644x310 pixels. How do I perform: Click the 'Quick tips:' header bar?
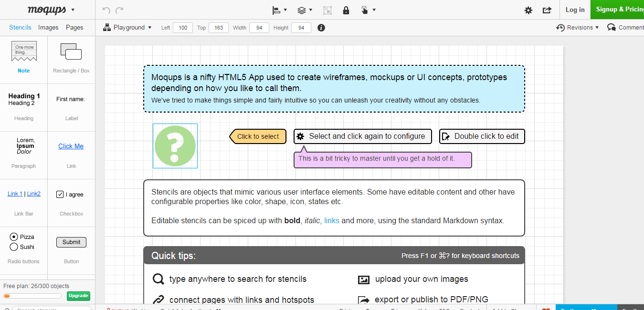point(334,256)
